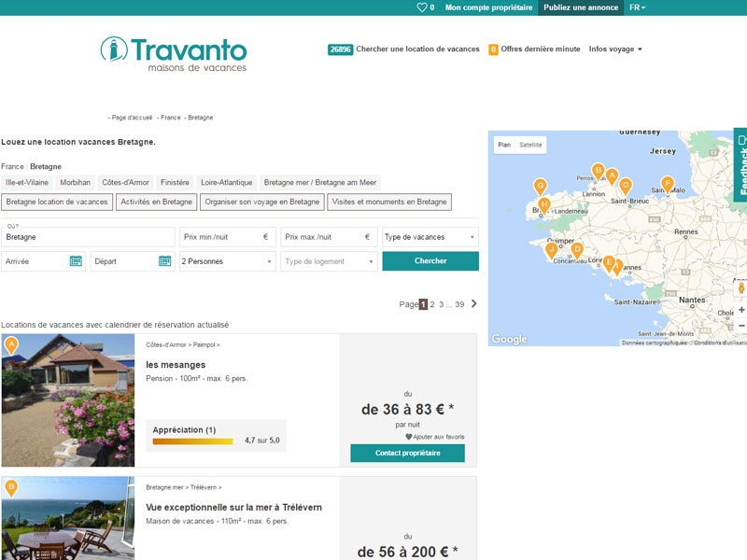Zoom out on the map with minus
Screen dimensions: 747x560
[741, 325]
